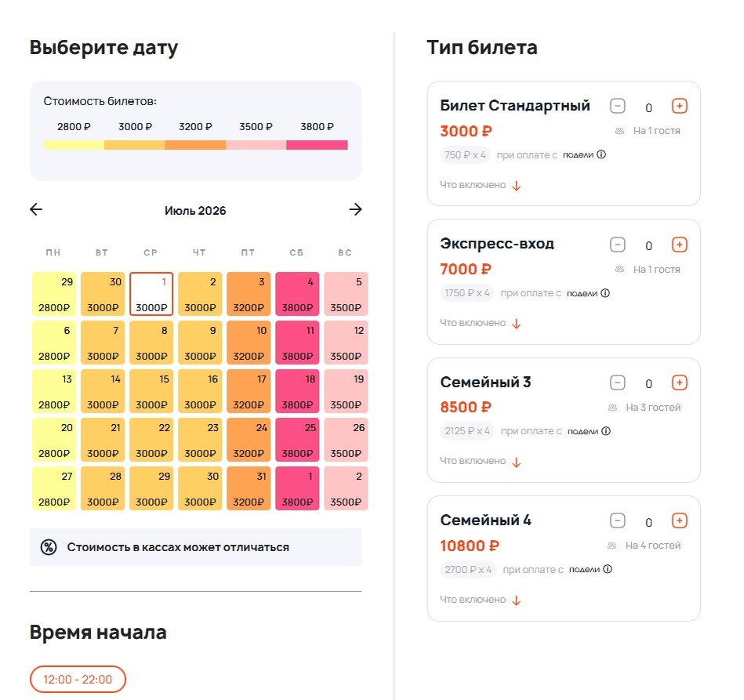Select July 28 date cell
This screenshot has width=744, height=700.
(103, 489)
